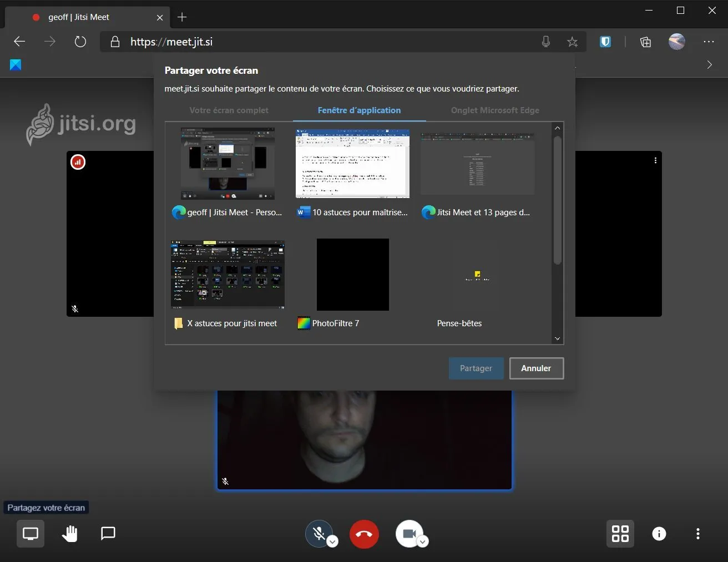Raise your hand with the hand icon
The image size is (728, 562).
click(69, 534)
